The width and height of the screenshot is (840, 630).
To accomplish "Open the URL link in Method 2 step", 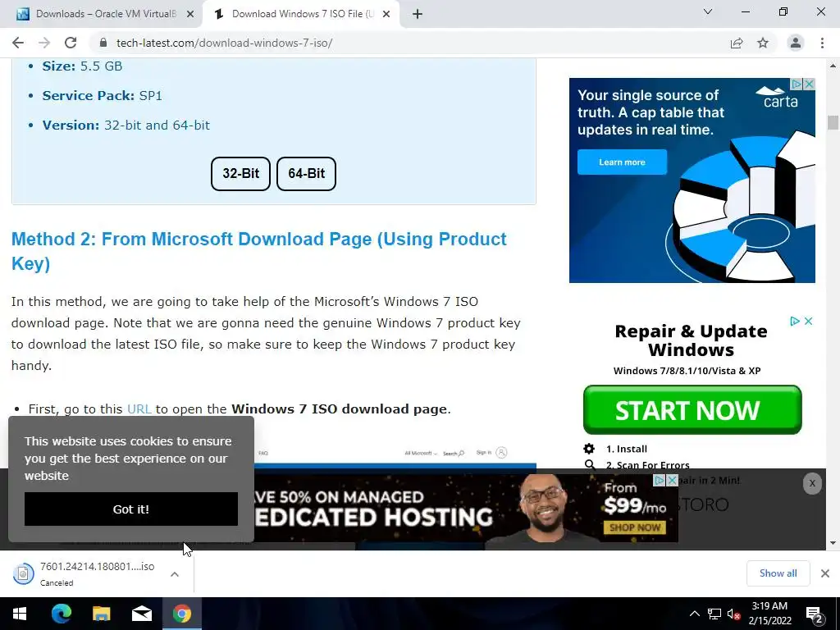I will [139, 409].
